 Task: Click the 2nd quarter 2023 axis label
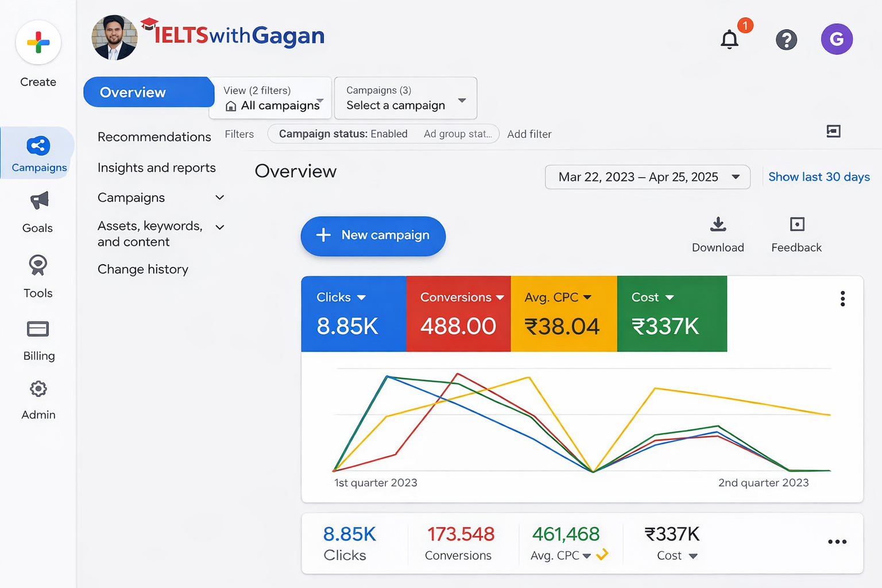click(764, 483)
